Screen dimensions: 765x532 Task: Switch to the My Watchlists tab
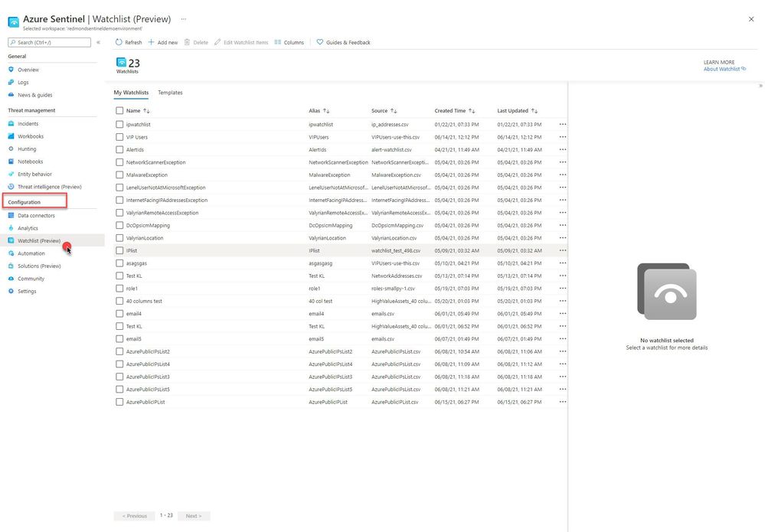pyautogui.click(x=131, y=93)
